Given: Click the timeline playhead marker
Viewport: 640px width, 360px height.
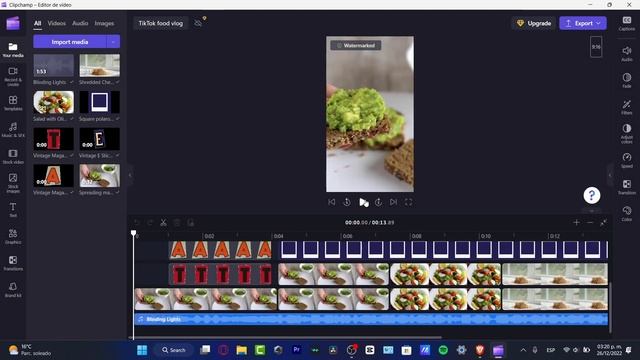Looking at the screenshot, I should [133, 233].
